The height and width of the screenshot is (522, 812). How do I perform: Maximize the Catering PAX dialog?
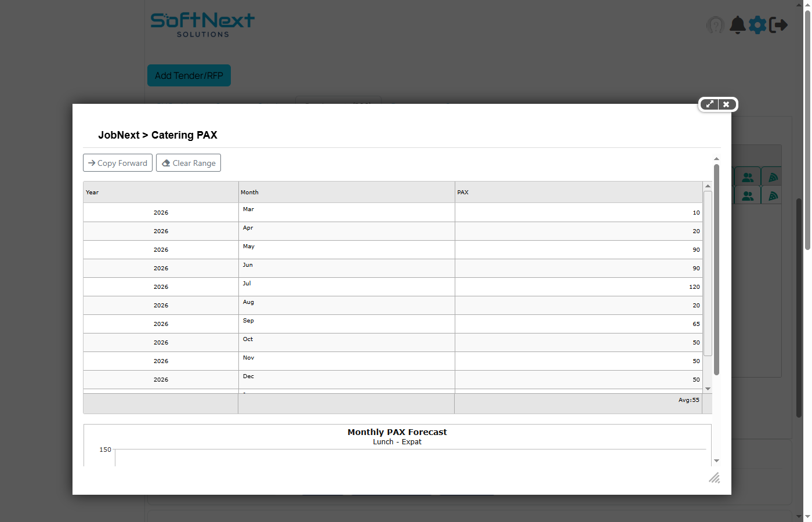point(709,104)
